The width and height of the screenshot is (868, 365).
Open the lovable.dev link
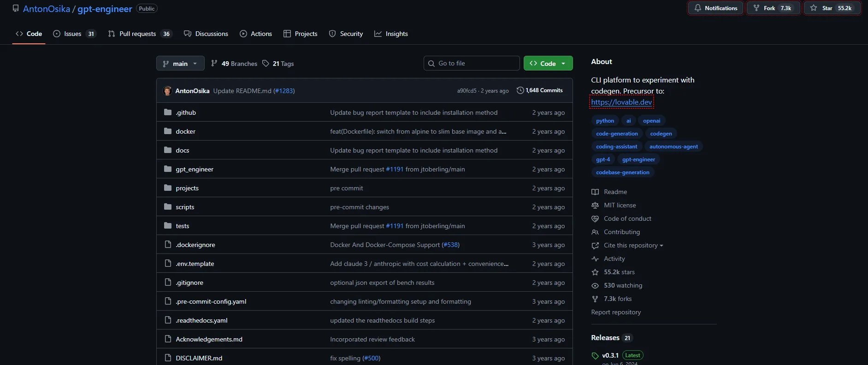(x=621, y=102)
